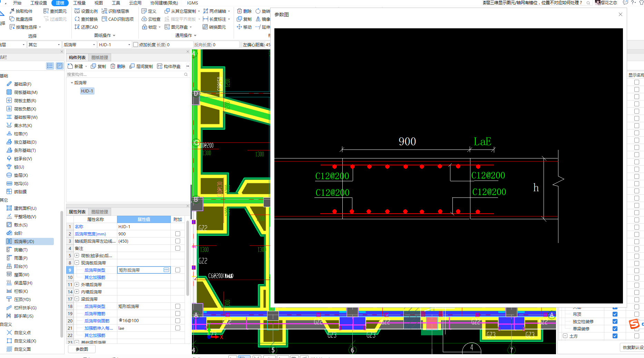Viewport: 644px width, 358px height.
Task: Select HJD-1 in component list
Action: (87, 91)
